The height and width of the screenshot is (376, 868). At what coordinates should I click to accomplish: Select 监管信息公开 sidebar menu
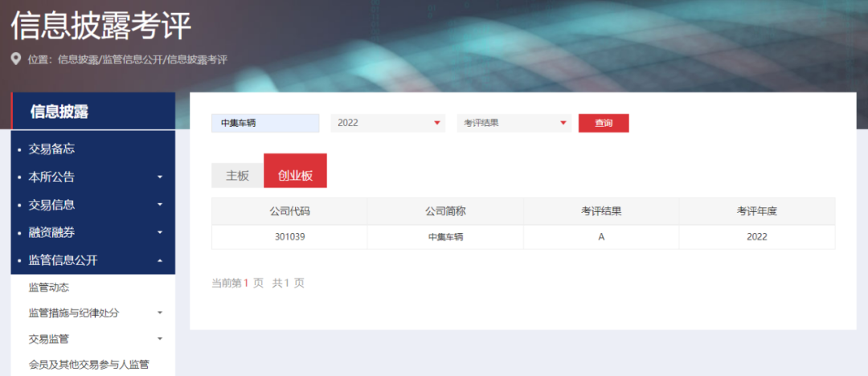(x=63, y=260)
